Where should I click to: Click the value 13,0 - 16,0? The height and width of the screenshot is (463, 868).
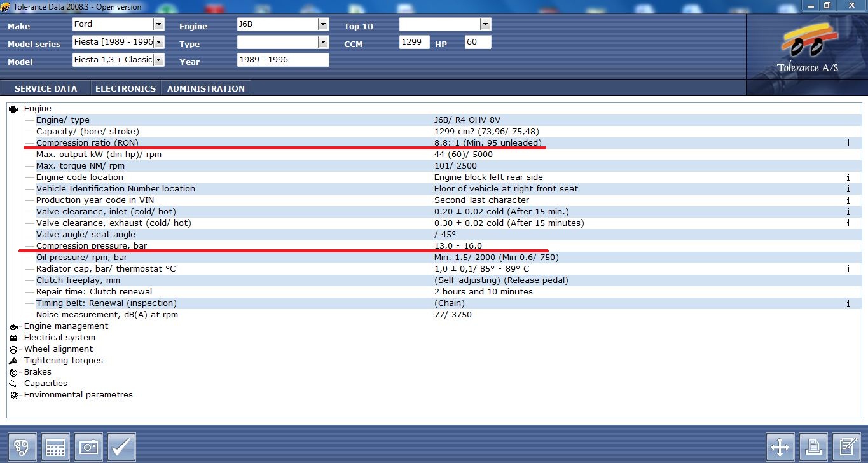coord(458,246)
